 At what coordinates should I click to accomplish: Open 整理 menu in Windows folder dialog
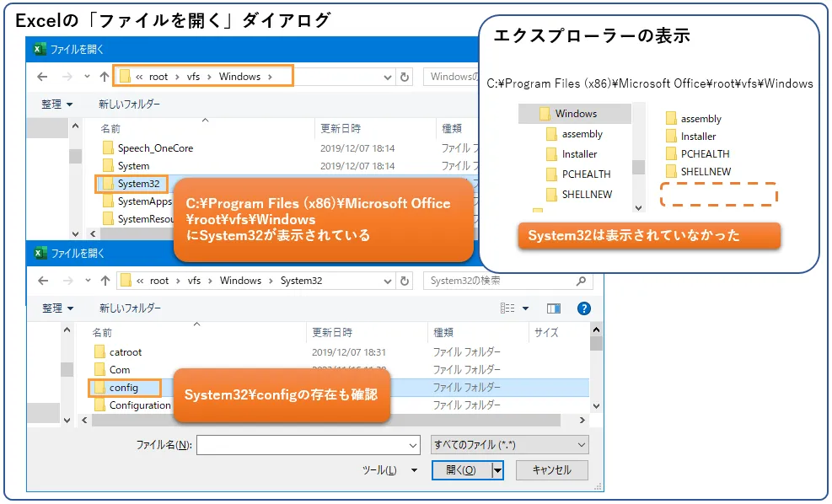(56, 105)
